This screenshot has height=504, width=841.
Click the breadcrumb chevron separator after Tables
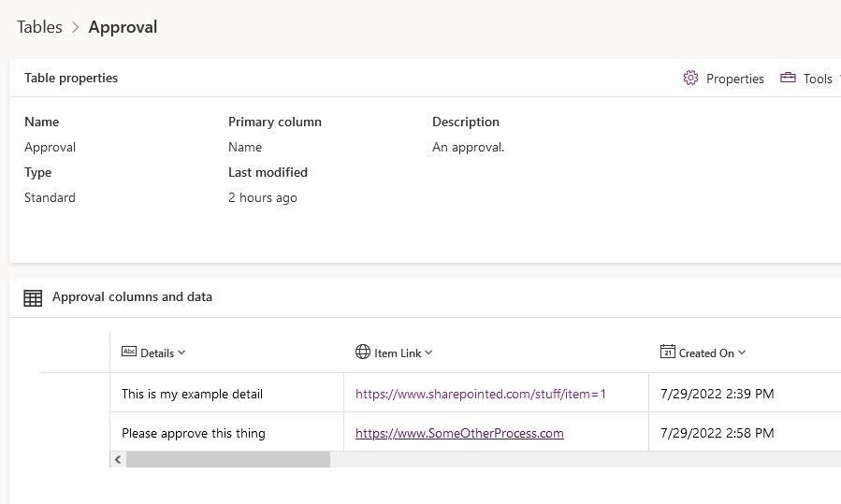pyautogui.click(x=76, y=27)
